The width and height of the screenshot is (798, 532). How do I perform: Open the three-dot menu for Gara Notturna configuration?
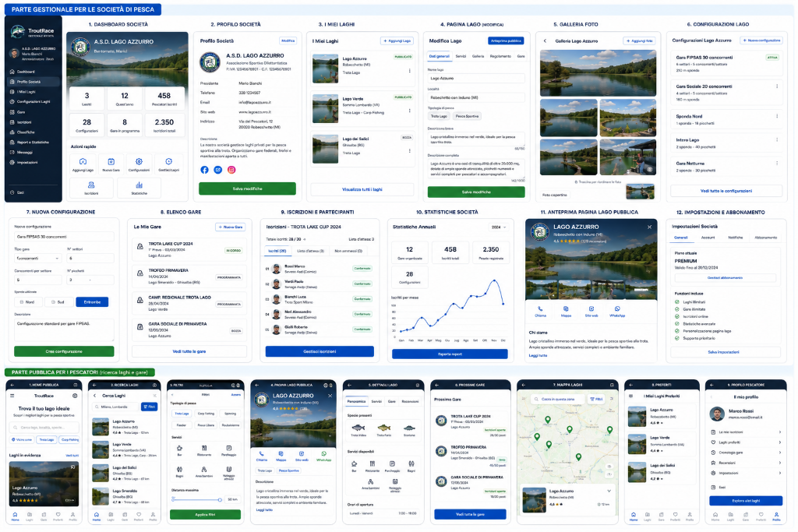coord(777,164)
